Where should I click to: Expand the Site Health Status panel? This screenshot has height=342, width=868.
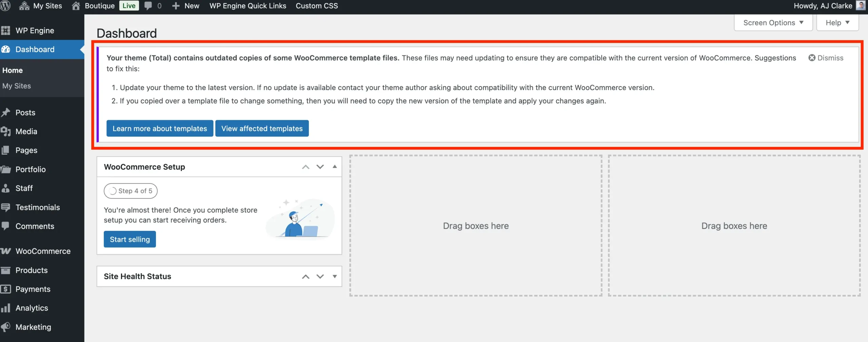tap(335, 276)
